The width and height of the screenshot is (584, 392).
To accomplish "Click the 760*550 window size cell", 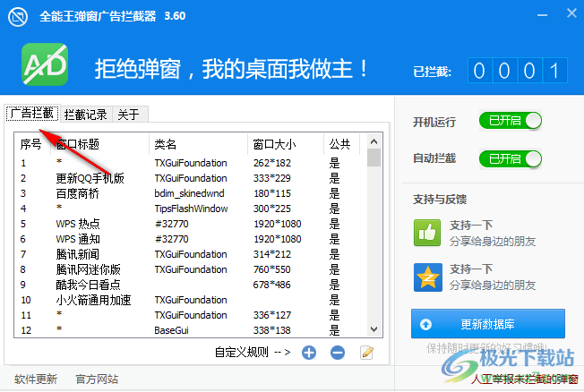I will 272,269.
